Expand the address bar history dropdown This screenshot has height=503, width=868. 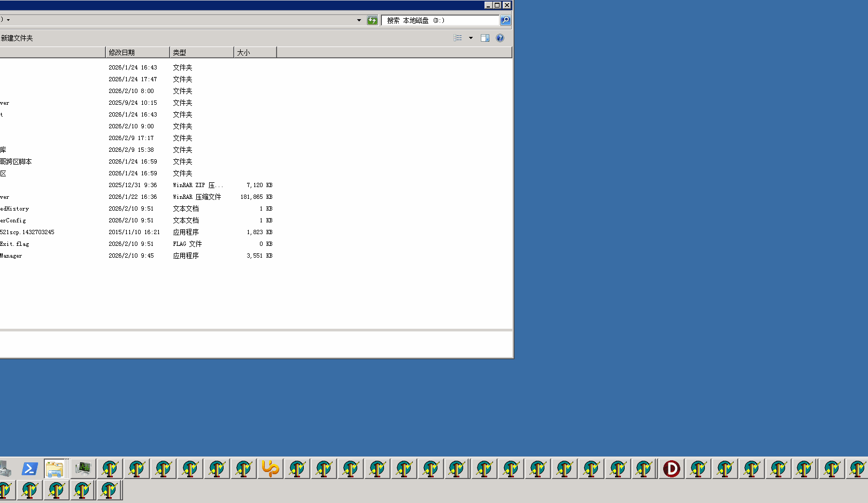(359, 20)
